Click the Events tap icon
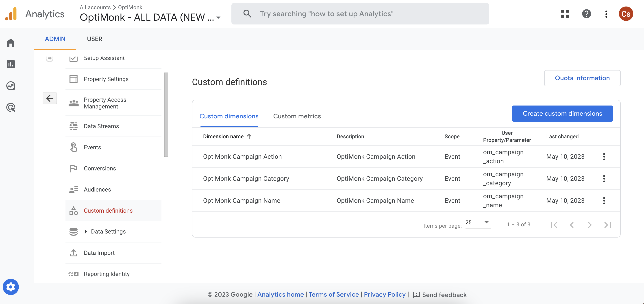The height and width of the screenshot is (304, 644). 74,147
